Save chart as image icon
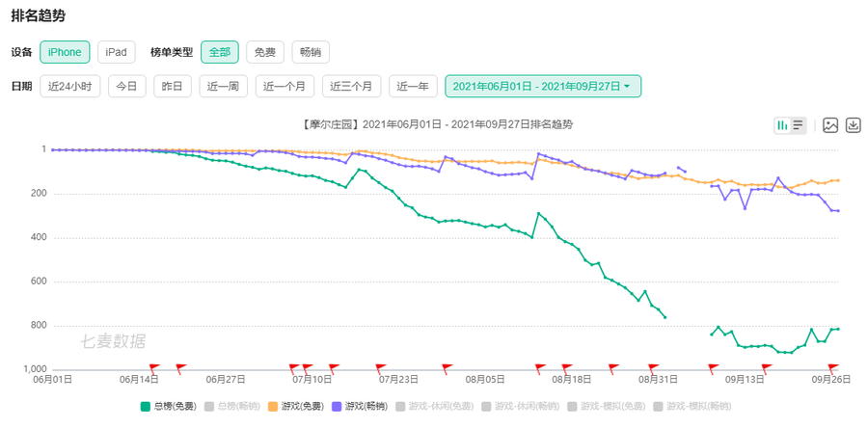Screen dimensions: 868x428 click(830, 125)
